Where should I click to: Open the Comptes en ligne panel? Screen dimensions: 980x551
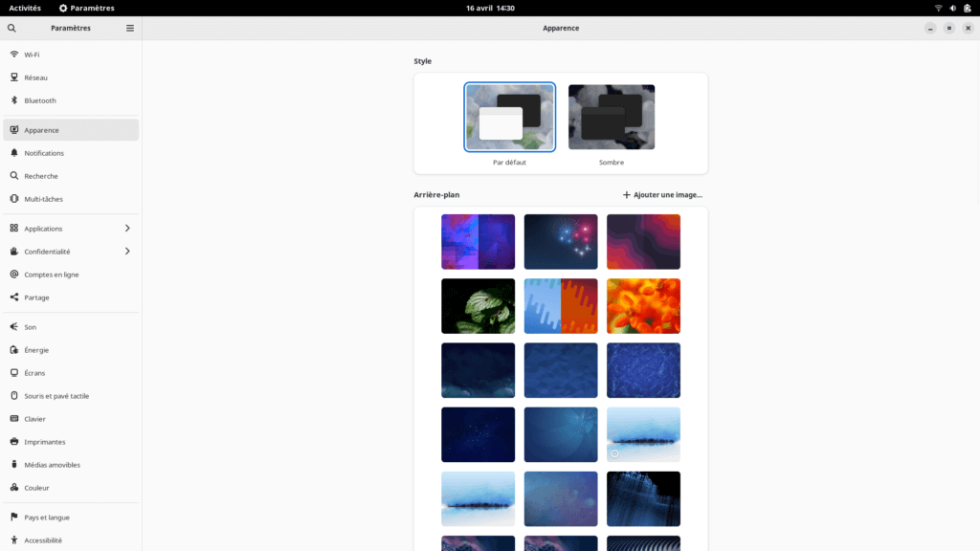71,275
